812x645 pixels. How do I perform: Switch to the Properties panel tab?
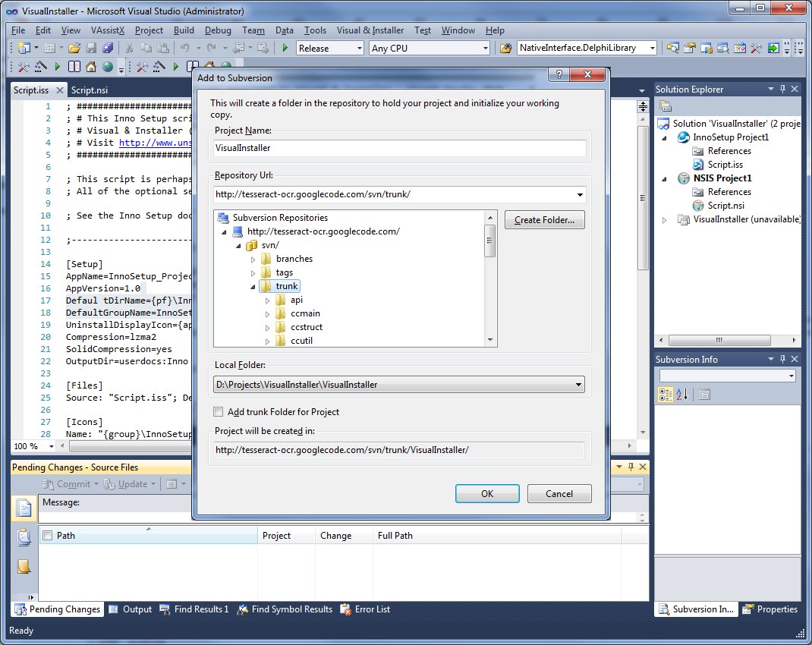coord(770,609)
